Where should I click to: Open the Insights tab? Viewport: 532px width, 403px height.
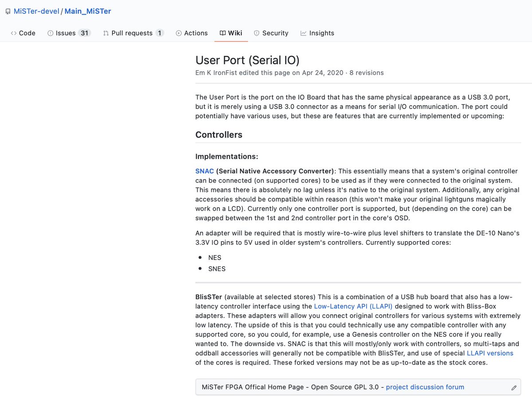[317, 33]
